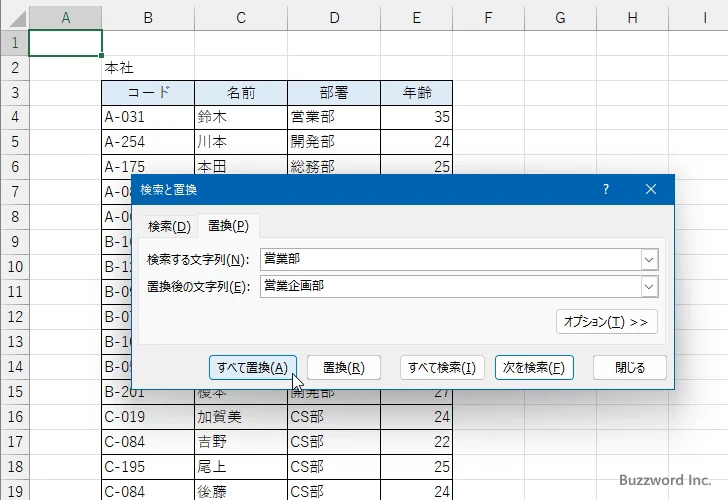Viewport: 728px width, 500px height.
Task: Click cell with code C-019
Action: (147, 417)
